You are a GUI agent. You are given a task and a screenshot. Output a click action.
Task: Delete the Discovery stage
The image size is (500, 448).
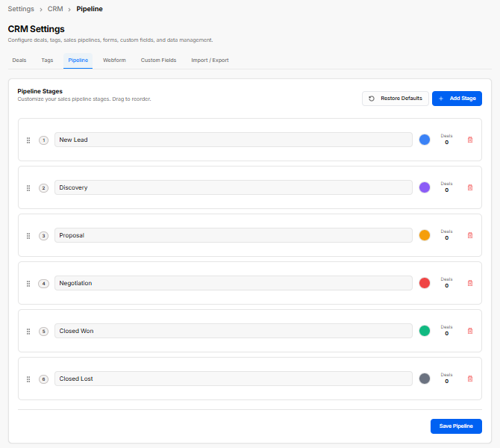[470, 187]
